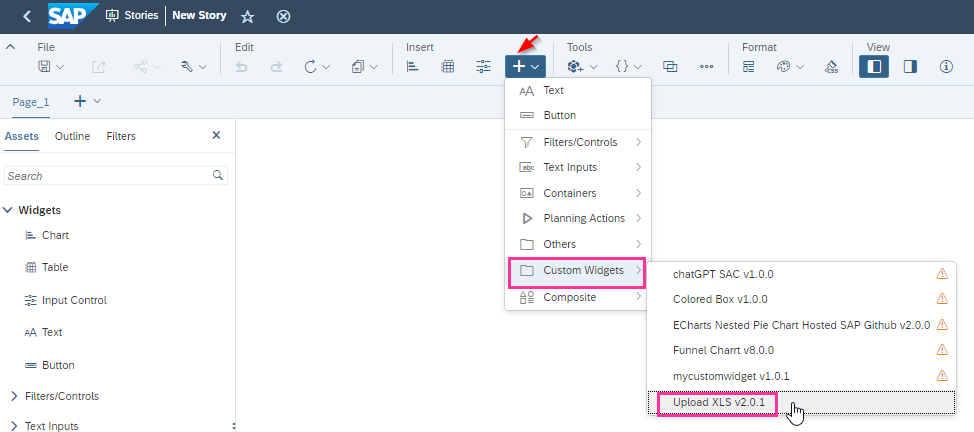The height and width of the screenshot is (432, 974).
Task: Click the plus Add widget button
Action: (526, 67)
